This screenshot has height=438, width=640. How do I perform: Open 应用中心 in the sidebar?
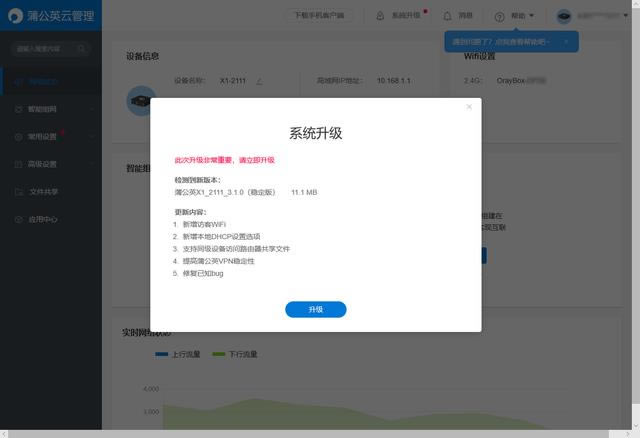pos(44,219)
